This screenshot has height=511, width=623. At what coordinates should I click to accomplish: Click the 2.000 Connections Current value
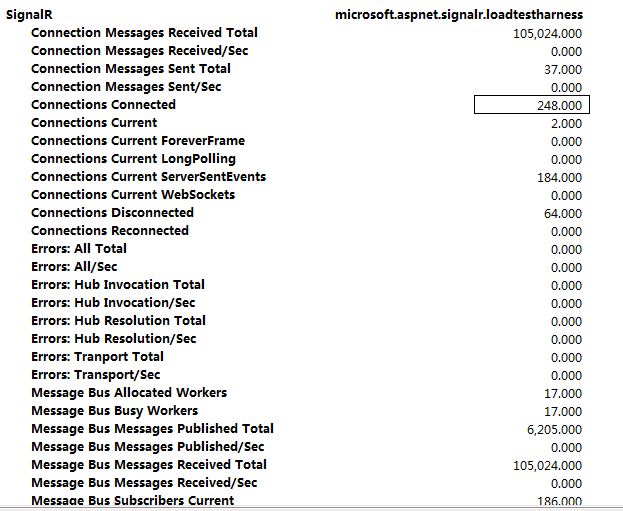tap(567, 124)
